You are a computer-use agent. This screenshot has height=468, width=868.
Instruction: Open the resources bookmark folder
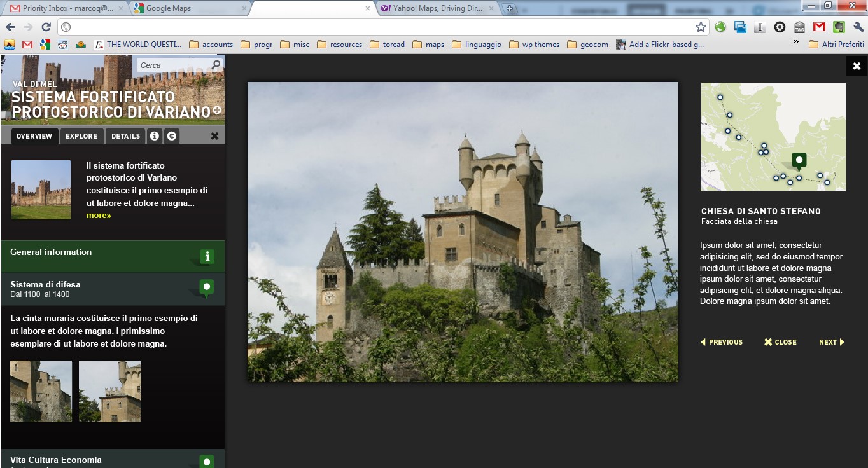click(x=339, y=45)
